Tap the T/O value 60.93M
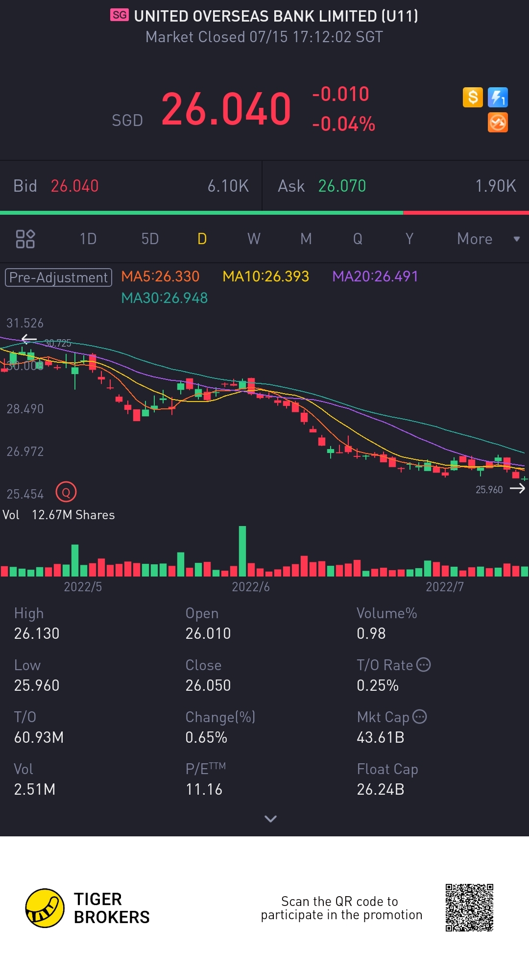This screenshot has height=980, width=529. coord(39,737)
